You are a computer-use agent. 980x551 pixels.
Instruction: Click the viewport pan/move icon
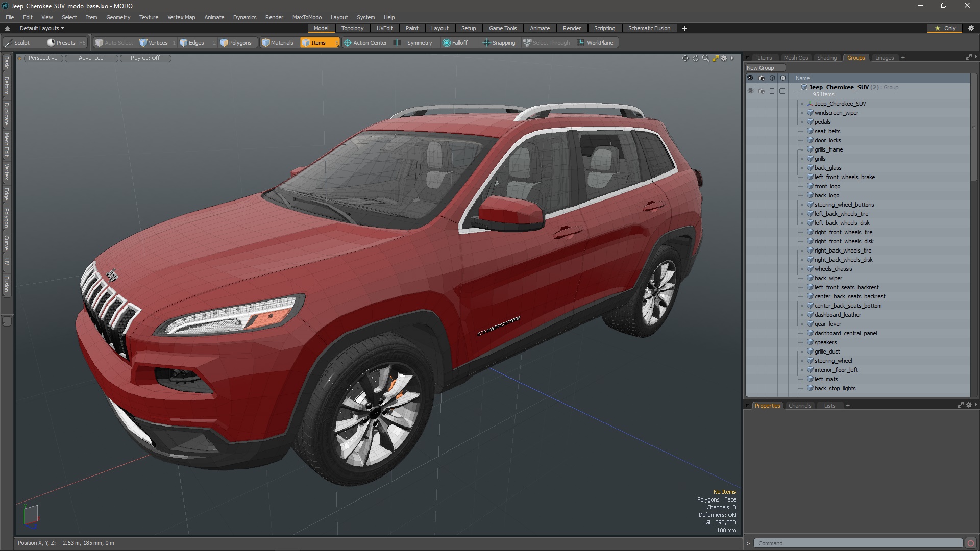tap(685, 58)
